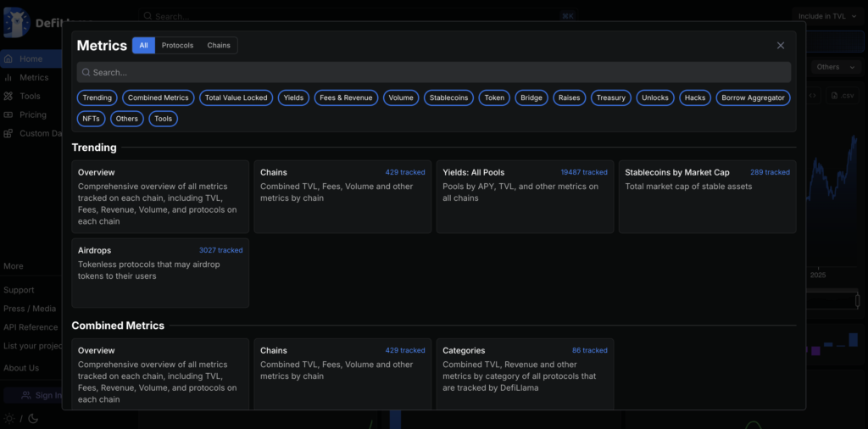The width and height of the screenshot is (868, 429).
Task: Open Combined Metrics Overview card
Action: (x=160, y=374)
